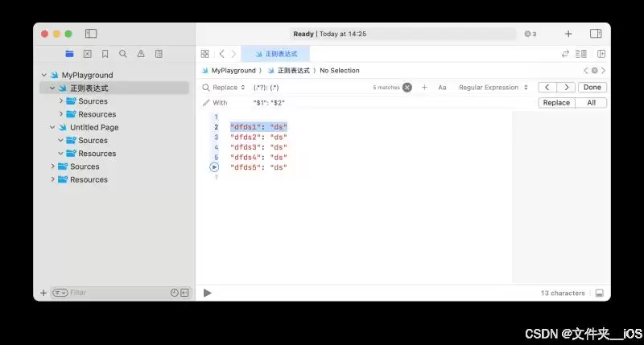Image resolution: width=644 pixels, height=345 pixels.
Task: Show recent files filter clock icon
Action: [x=174, y=293]
